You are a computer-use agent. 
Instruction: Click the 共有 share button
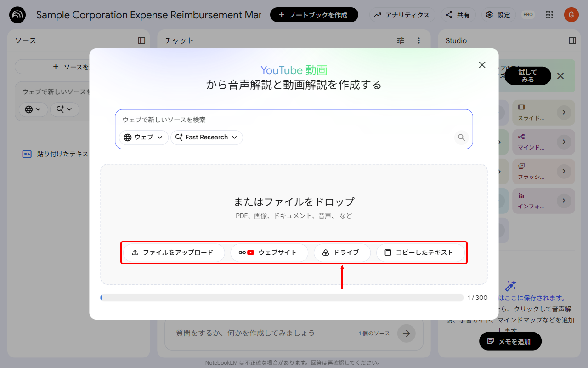pyautogui.click(x=458, y=15)
